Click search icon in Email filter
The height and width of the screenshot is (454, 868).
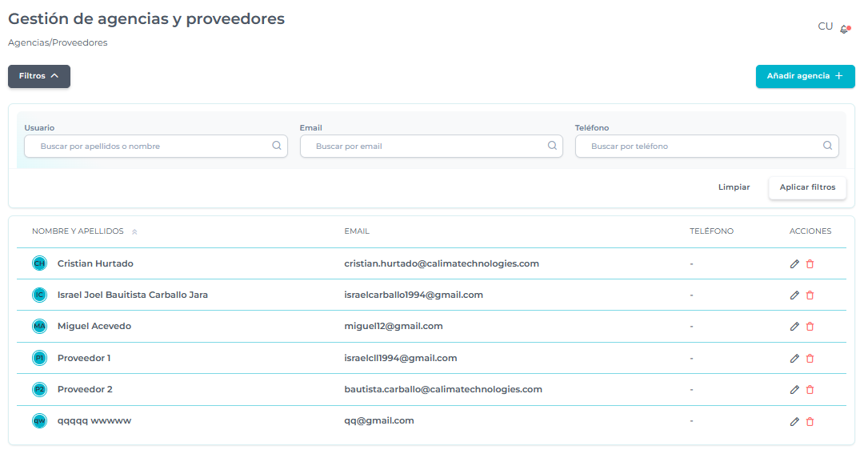pyautogui.click(x=552, y=146)
